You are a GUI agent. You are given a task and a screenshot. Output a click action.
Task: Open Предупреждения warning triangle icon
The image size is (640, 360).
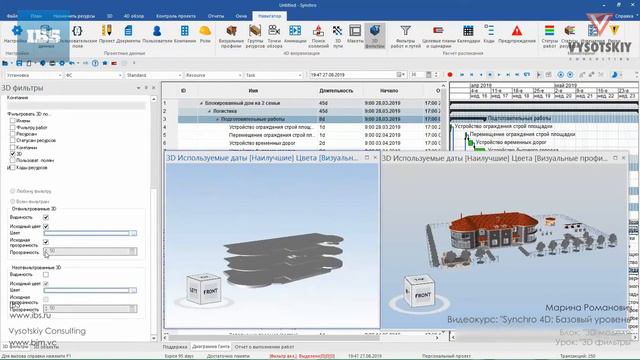pos(516,31)
